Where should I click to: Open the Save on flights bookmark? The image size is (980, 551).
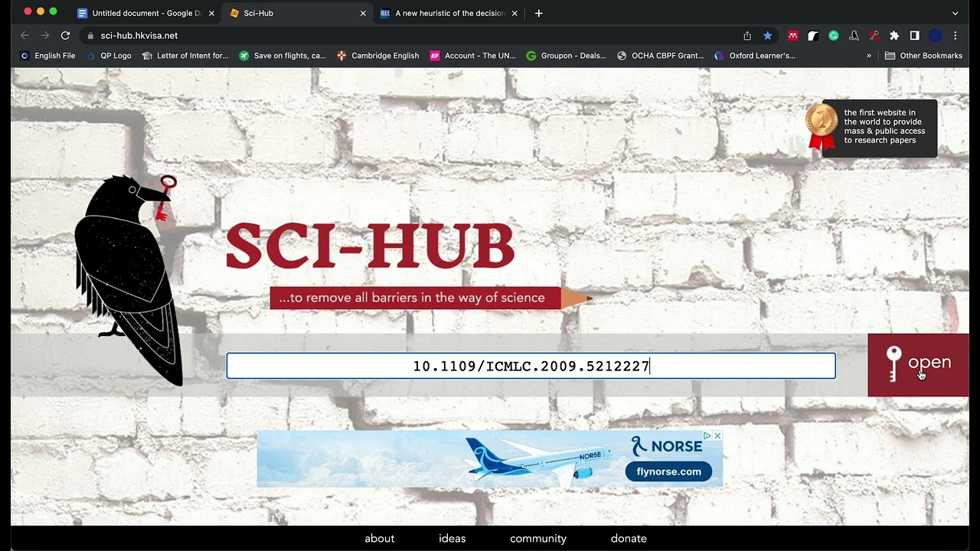[283, 56]
